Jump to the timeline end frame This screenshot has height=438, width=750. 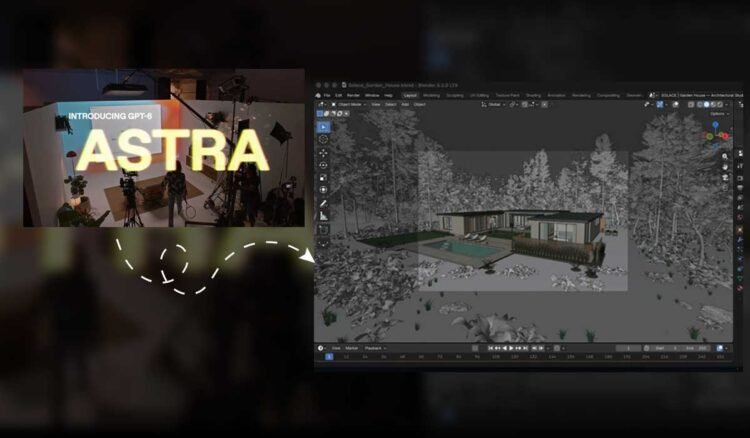click(x=525, y=348)
